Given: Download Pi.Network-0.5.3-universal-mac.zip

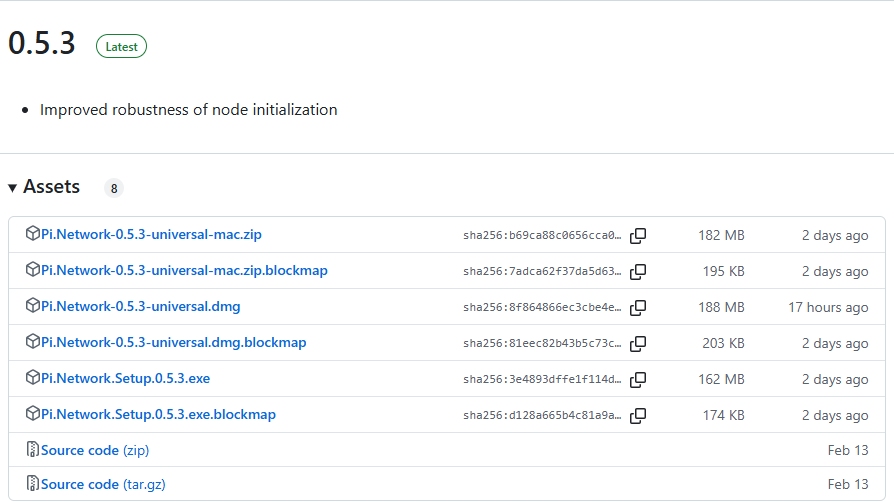Looking at the screenshot, I should (151, 235).
